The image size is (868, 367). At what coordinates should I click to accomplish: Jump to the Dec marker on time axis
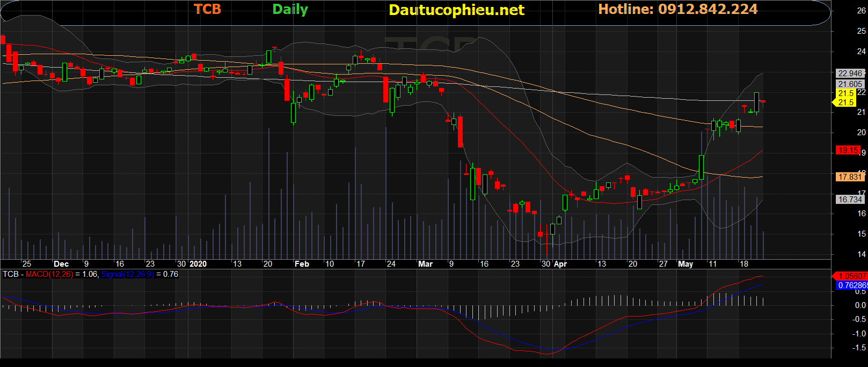coord(61,264)
